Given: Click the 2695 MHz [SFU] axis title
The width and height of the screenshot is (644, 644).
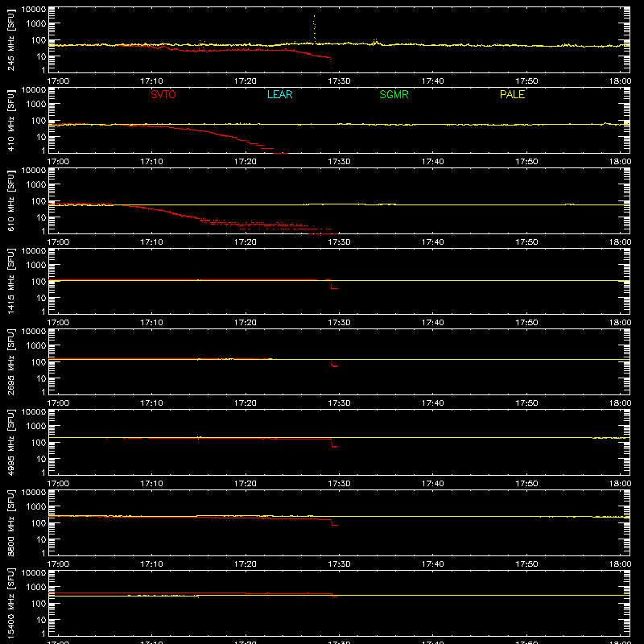Looking at the screenshot, I should [x=10, y=361].
